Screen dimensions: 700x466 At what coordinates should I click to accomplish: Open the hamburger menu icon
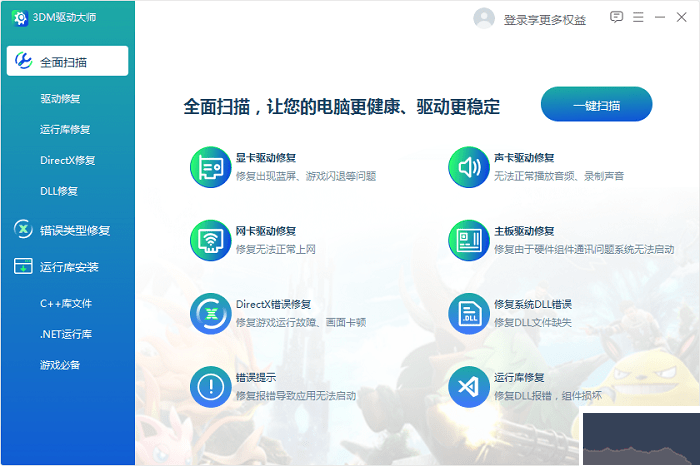click(x=638, y=17)
